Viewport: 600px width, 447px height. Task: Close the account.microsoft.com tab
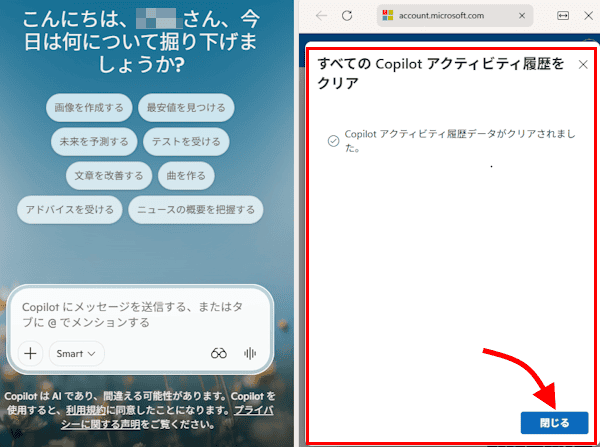pos(522,16)
